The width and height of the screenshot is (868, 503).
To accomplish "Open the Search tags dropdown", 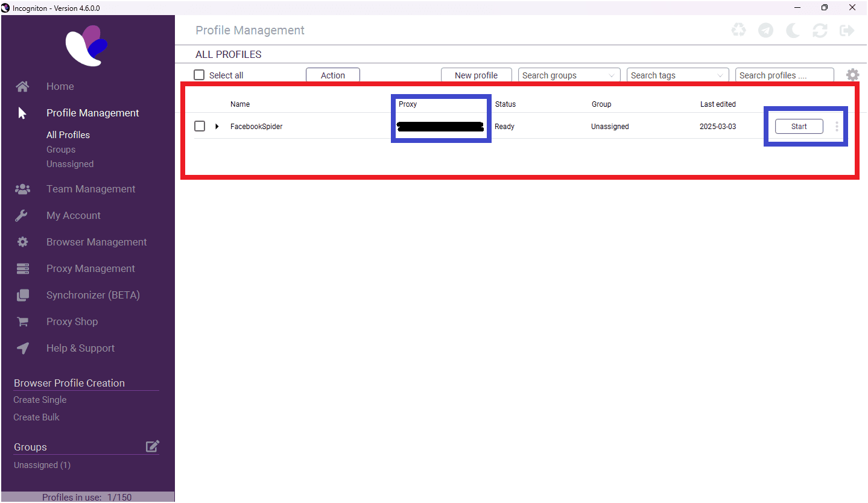I will [x=677, y=75].
